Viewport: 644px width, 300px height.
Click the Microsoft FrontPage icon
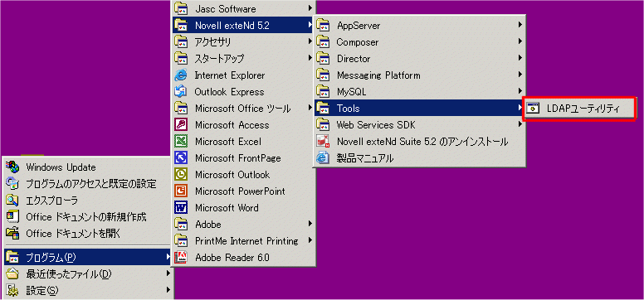coord(181,158)
